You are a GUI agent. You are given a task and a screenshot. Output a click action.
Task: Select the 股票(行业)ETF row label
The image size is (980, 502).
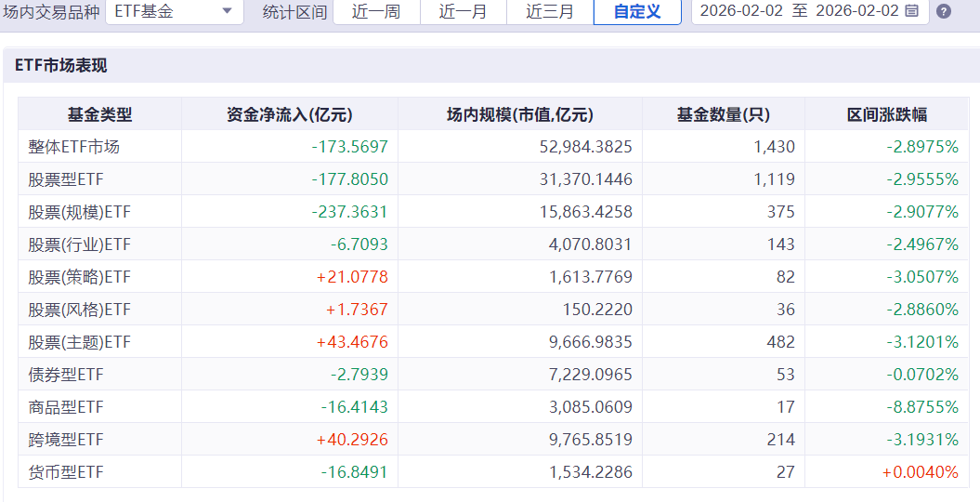click(79, 244)
